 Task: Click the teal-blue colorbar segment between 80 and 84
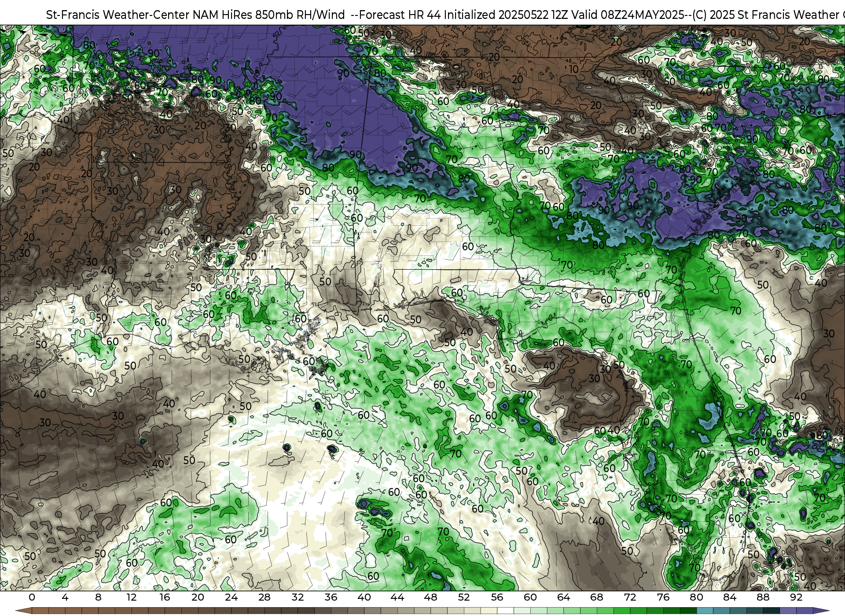pyautogui.click(x=705, y=611)
